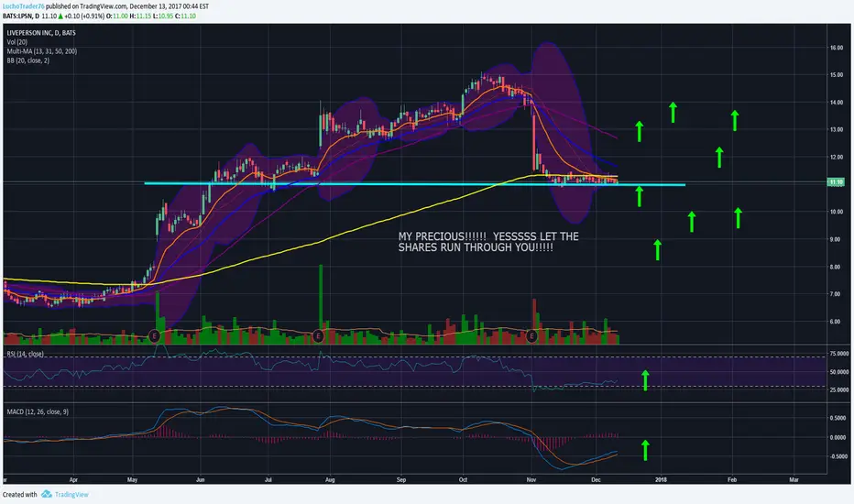
Task: Click the '+0.10 (+0.91%)' change value in header
Action: [84, 16]
